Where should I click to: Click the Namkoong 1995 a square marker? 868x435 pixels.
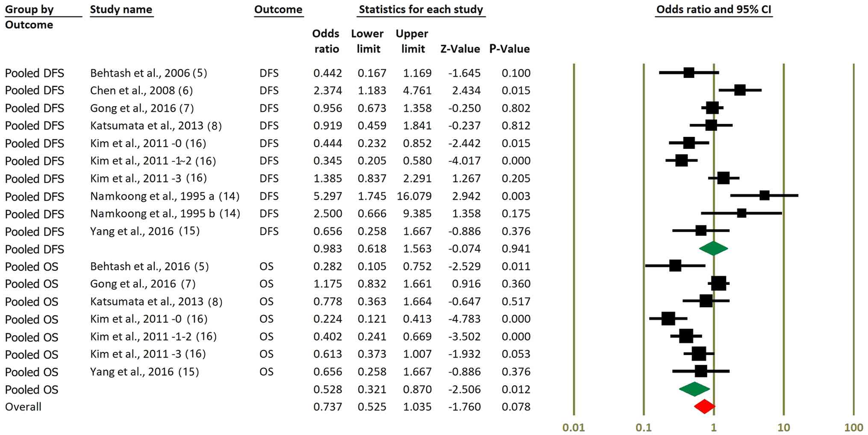click(764, 195)
